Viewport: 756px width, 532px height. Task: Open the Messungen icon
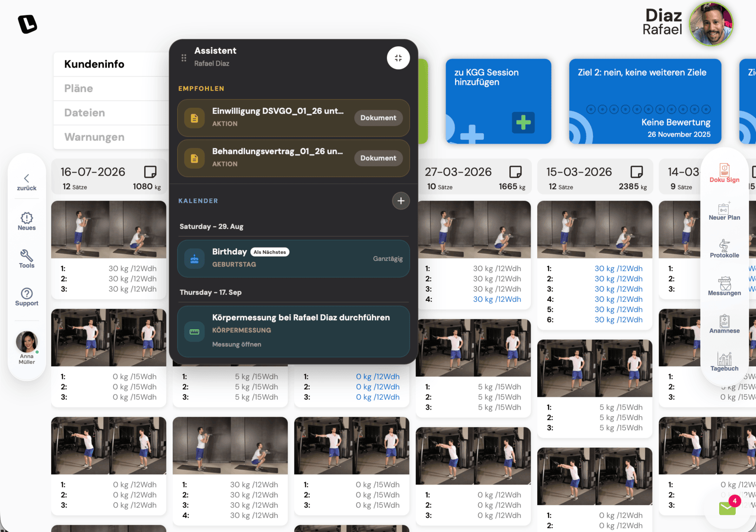(724, 286)
